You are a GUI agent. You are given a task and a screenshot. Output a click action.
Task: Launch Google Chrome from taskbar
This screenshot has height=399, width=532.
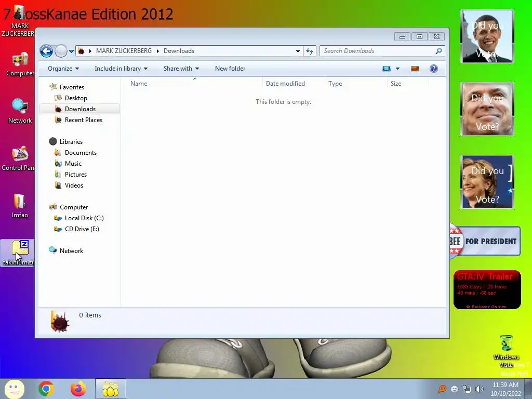(x=46, y=389)
